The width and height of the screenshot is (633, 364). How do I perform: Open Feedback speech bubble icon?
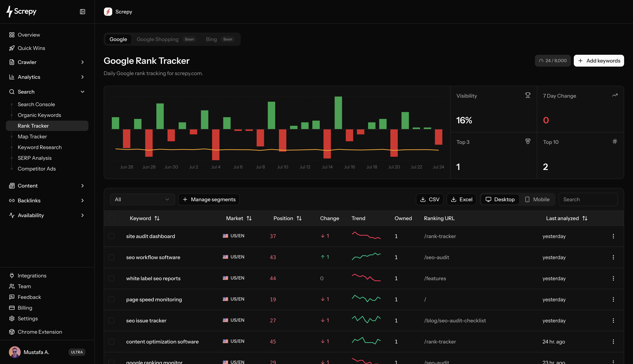pos(12,297)
